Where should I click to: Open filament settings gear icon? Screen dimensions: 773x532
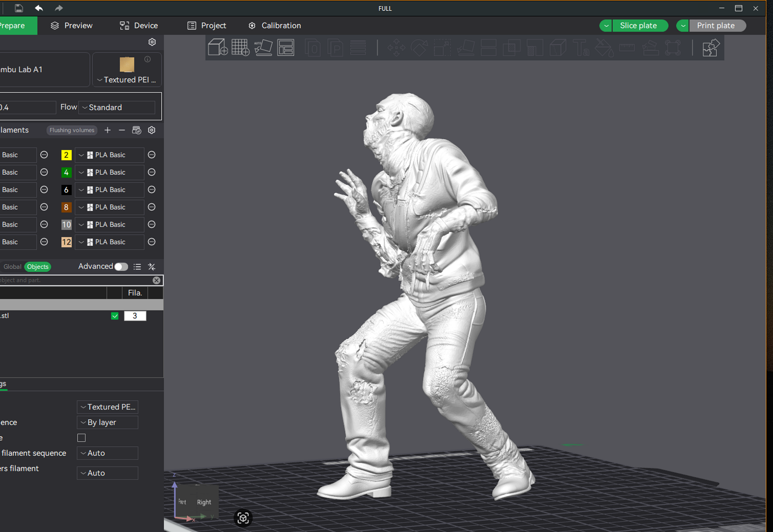pyautogui.click(x=152, y=130)
